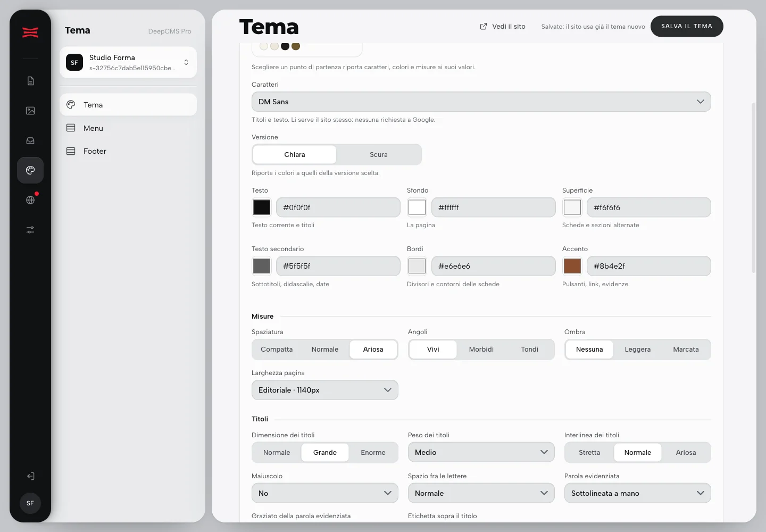The height and width of the screenshot is (532, 766).
Task: Select Compatta spacing option
Action: (277, 350)
